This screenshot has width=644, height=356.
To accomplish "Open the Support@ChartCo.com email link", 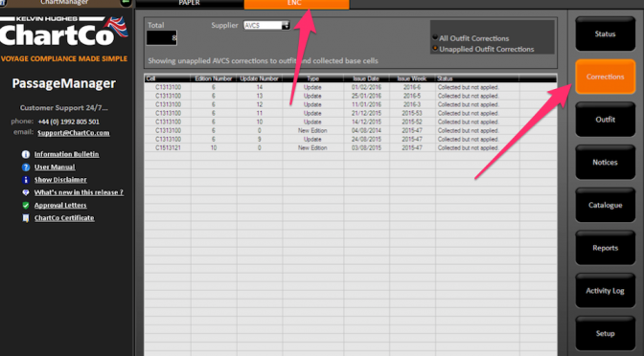I will click(x=74, y=133).
